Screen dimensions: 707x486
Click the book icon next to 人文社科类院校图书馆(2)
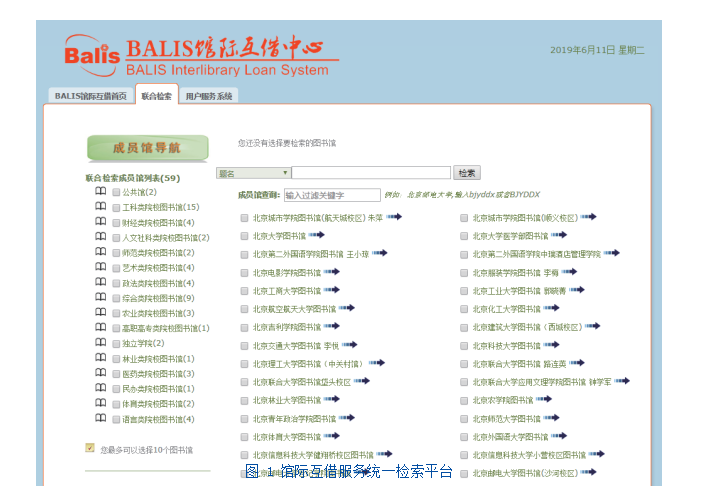[x=101, y=236]
